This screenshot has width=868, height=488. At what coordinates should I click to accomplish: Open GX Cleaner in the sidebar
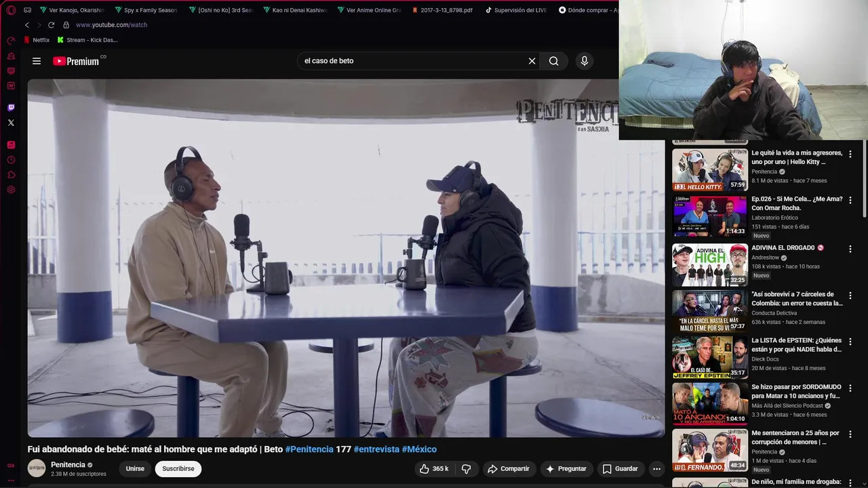[11, 56]
